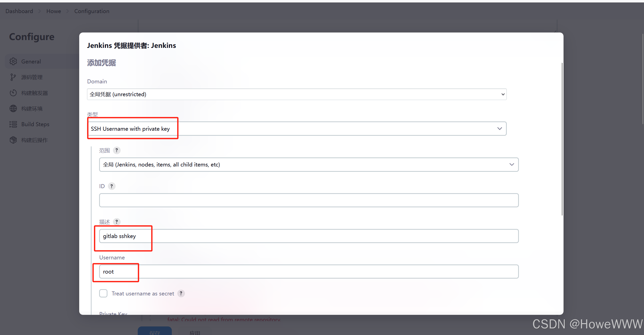Click Howe breadcrumb link
The image size is (644, 335).
54,11
